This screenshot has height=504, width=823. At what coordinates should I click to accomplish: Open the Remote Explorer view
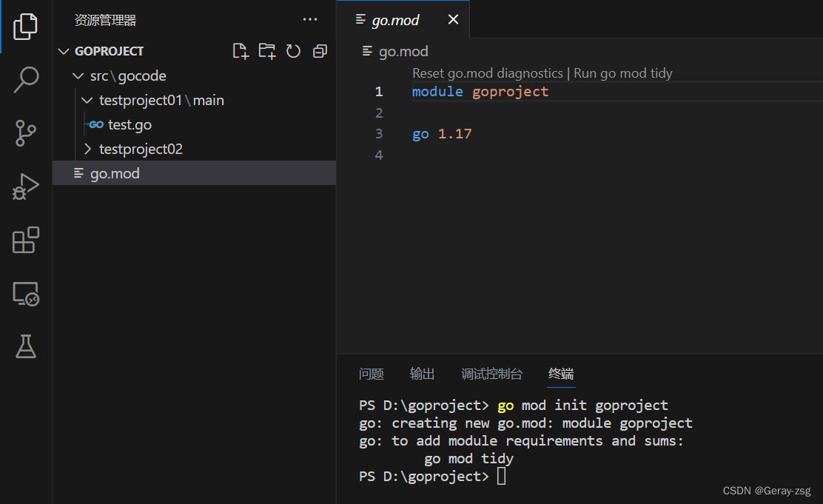pyautogui.click(x=25, y=294)
